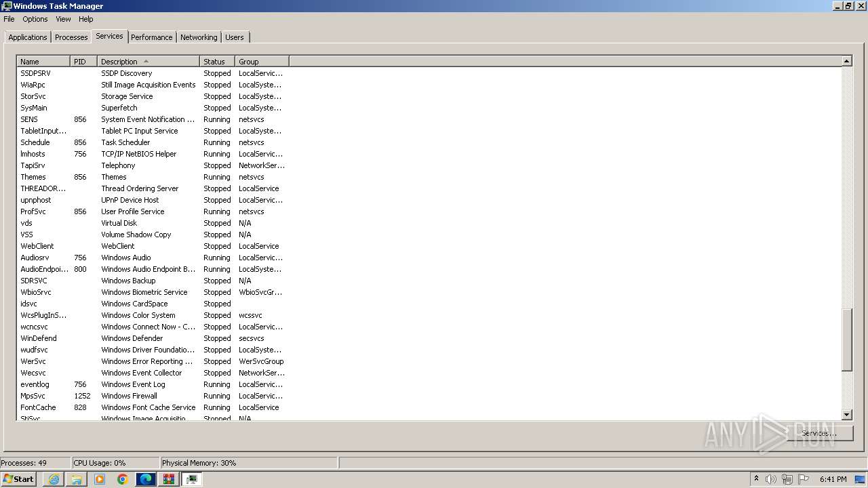868x488 pixels.
Task: Click the Task Manager title bar icon
Action: click(x=7, y=5)
